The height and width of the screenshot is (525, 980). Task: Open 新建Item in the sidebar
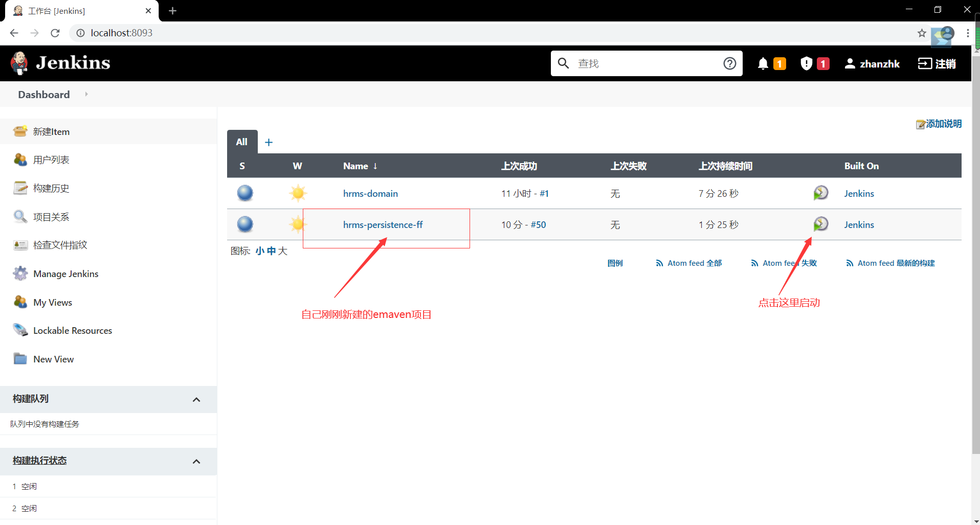click(x=51, y=131)
